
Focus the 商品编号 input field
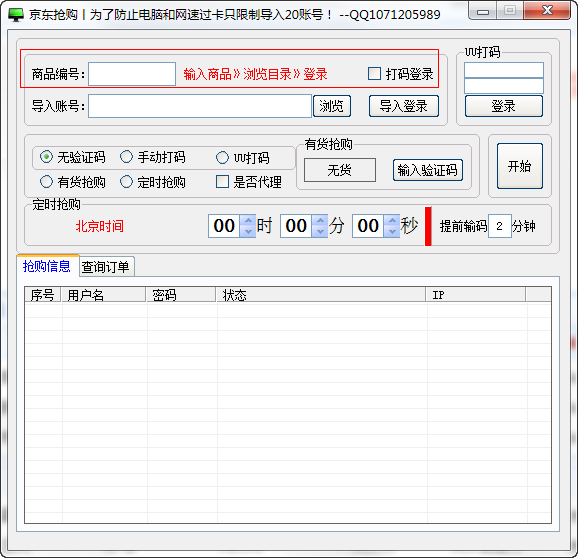click(x=132, y=74)
